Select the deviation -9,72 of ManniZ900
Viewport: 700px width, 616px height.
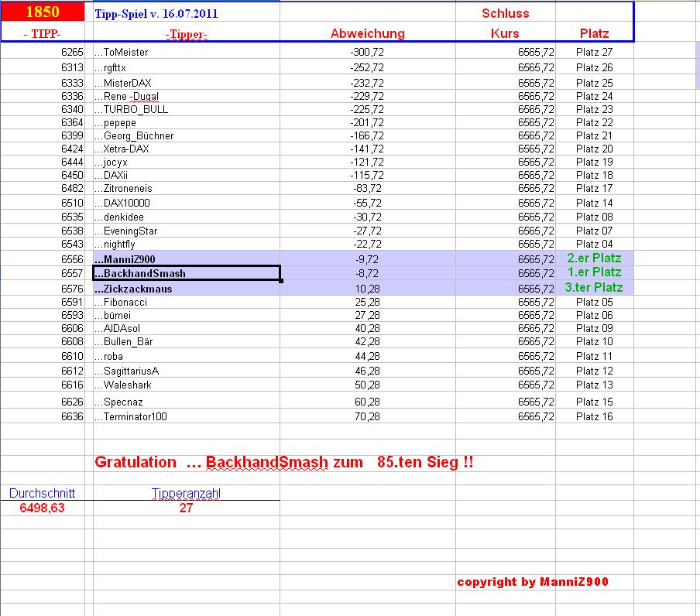365,259
